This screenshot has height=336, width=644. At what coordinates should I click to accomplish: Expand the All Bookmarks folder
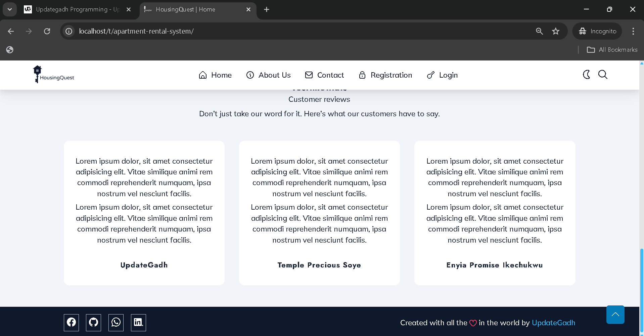pos(612,49)
